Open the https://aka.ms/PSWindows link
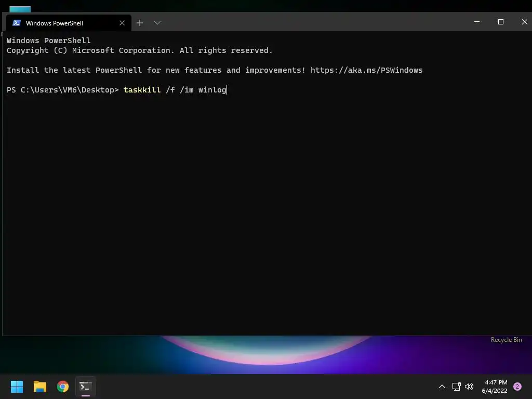Viewport: 532px width, 399px height. point(366,70)
